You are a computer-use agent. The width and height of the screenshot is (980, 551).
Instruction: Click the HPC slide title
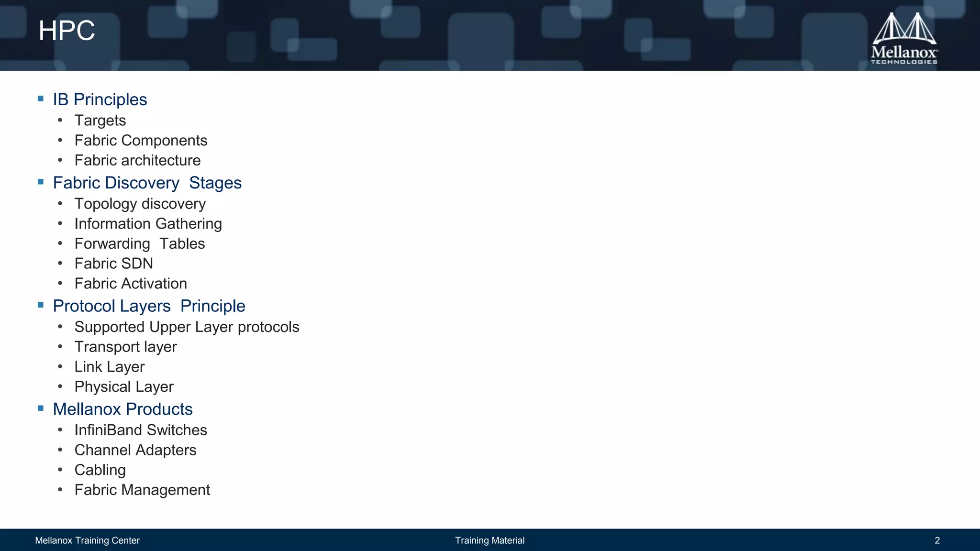(67, 31)
